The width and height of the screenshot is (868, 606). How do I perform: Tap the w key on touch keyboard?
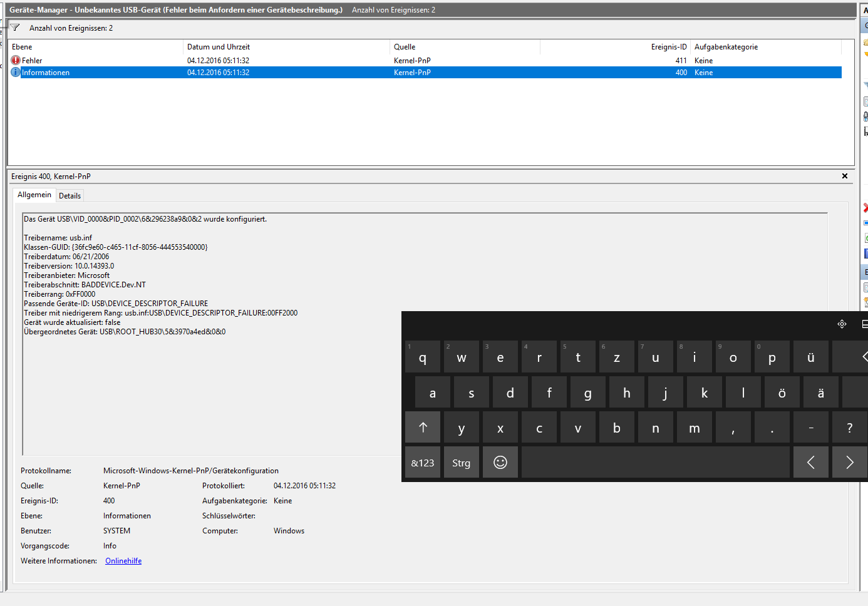point(462,357)
